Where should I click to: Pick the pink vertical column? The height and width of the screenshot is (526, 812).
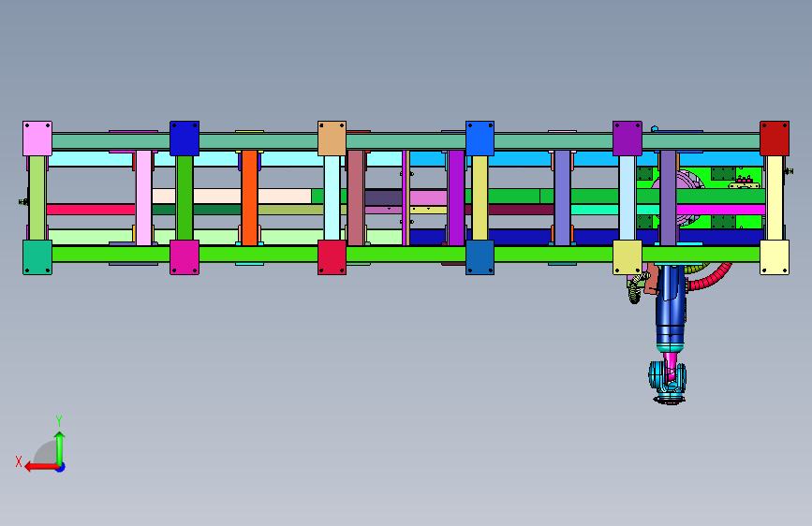tap(144, 197)
